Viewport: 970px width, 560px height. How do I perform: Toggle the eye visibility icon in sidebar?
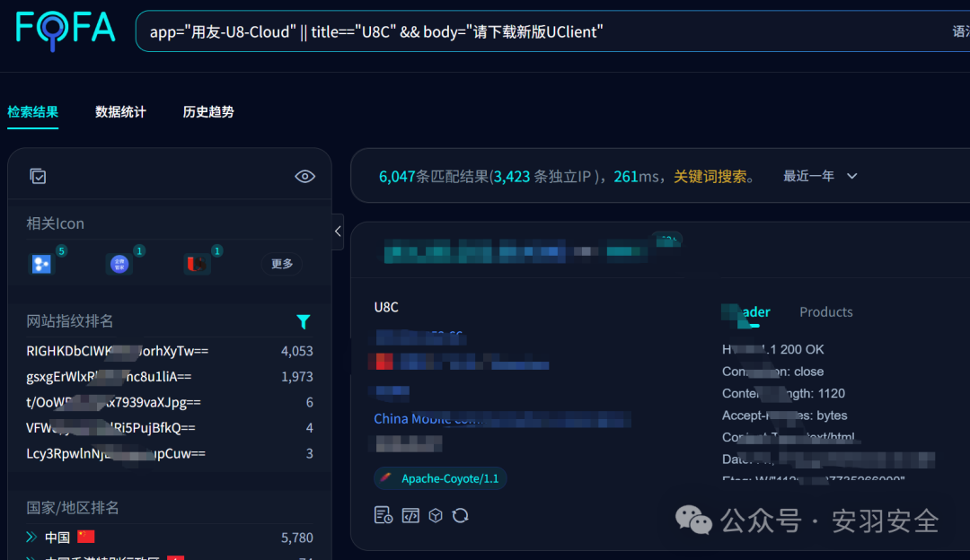[305, 176]
